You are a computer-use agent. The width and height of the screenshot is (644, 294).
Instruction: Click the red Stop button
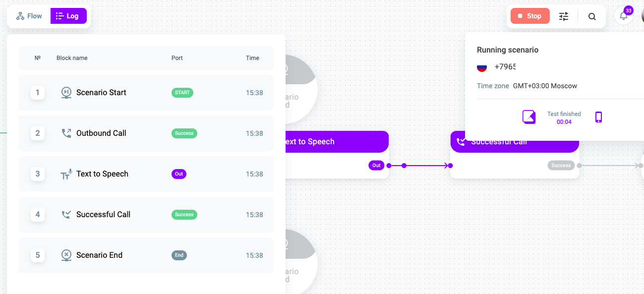[530, 16]
